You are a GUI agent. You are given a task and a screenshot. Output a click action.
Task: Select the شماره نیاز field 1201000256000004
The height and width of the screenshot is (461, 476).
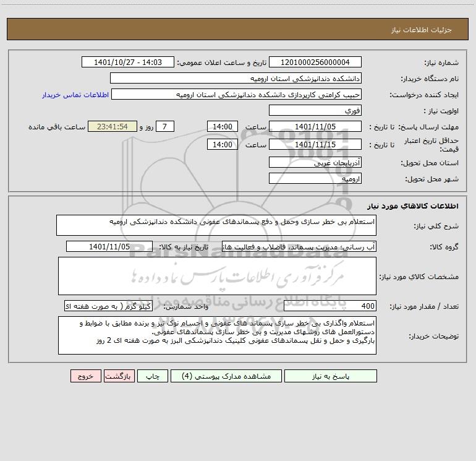pyautogui.click(x=315, y=62)
